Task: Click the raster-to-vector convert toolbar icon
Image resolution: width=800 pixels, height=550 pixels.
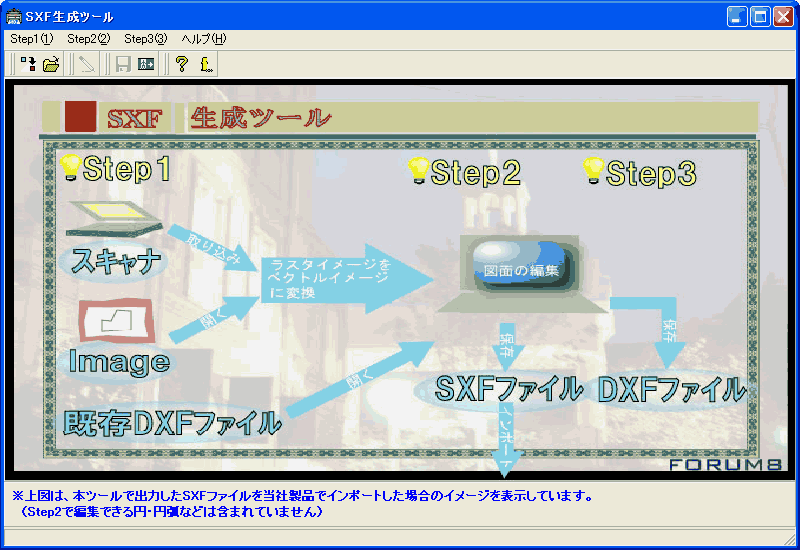Action: tap(28, 64)
